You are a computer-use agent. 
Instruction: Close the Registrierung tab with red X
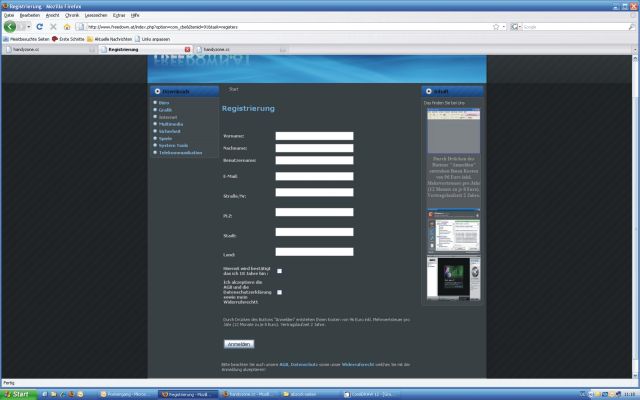point(187,49)
